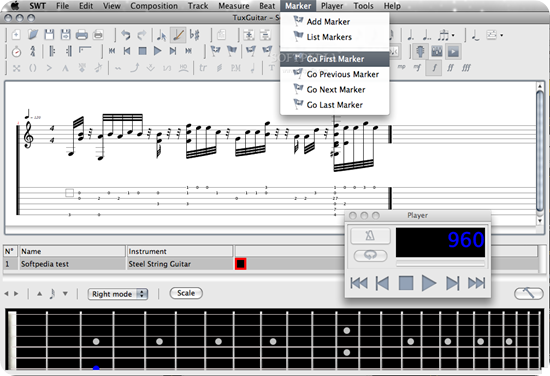Insert open repeat barline
The width and height of the screenshot is (550, 376).
coord(52,52)
